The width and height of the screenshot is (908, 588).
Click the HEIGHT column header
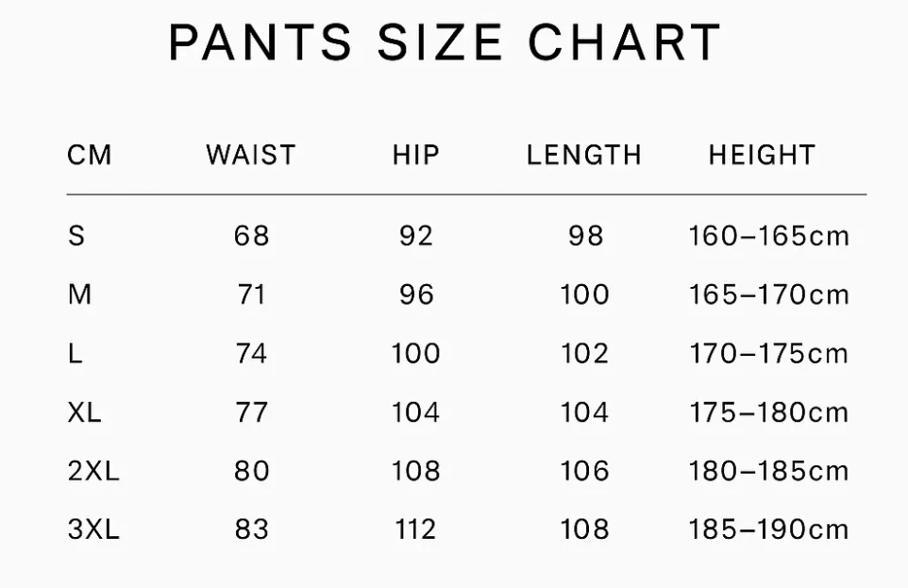[762, 155]
